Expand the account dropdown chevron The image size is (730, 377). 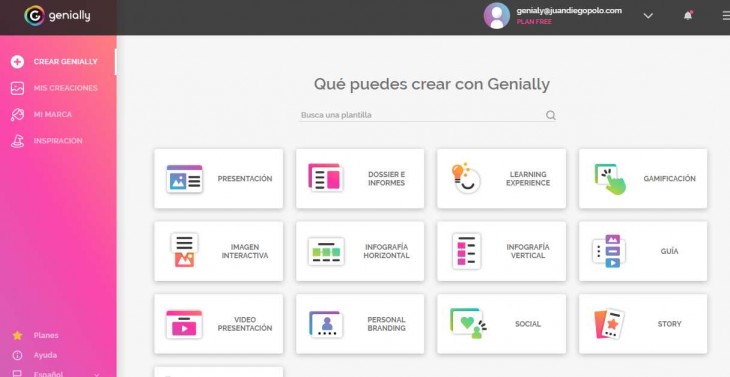648,16
